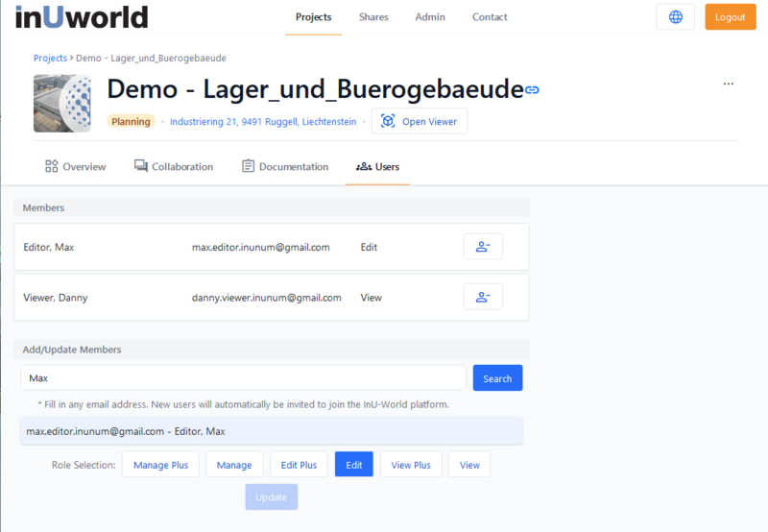Screen dimensions: 768x532
Task: Select the Manage role option
Action: (234, 465)
